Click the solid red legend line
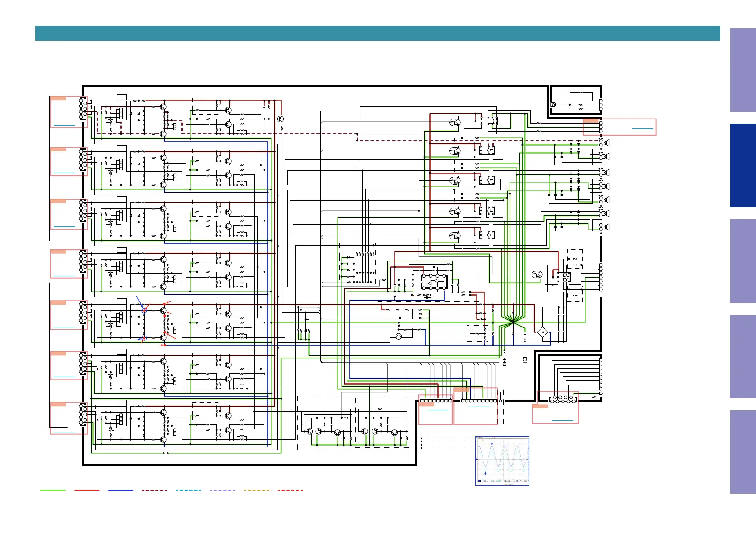 87,490
